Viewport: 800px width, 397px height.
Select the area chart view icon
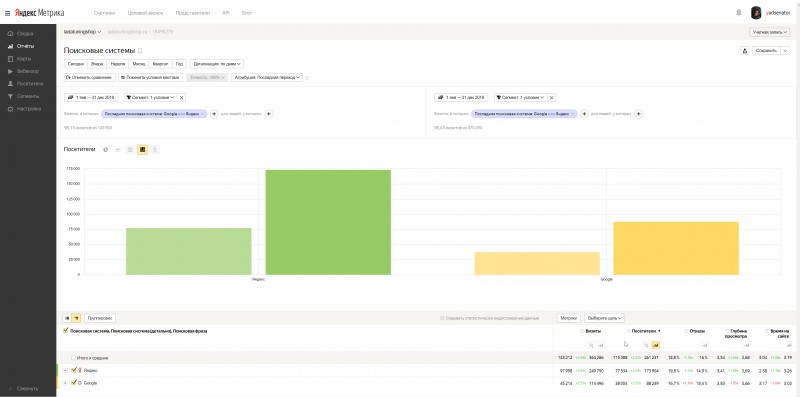tap(130, 150)
